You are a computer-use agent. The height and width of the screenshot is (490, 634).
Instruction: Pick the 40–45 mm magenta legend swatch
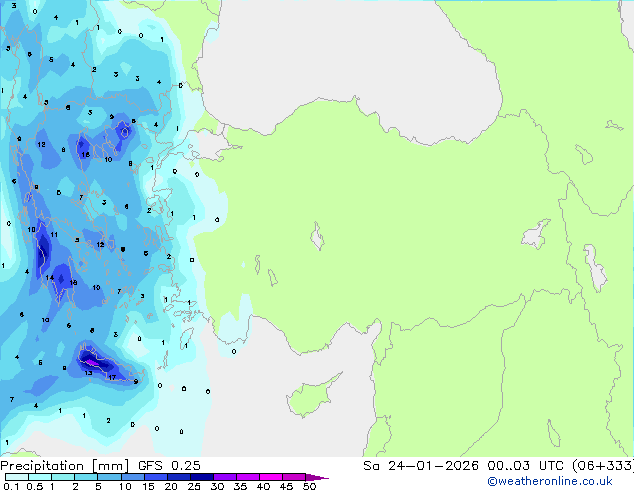pyautogui.click(x=271, y=477)
